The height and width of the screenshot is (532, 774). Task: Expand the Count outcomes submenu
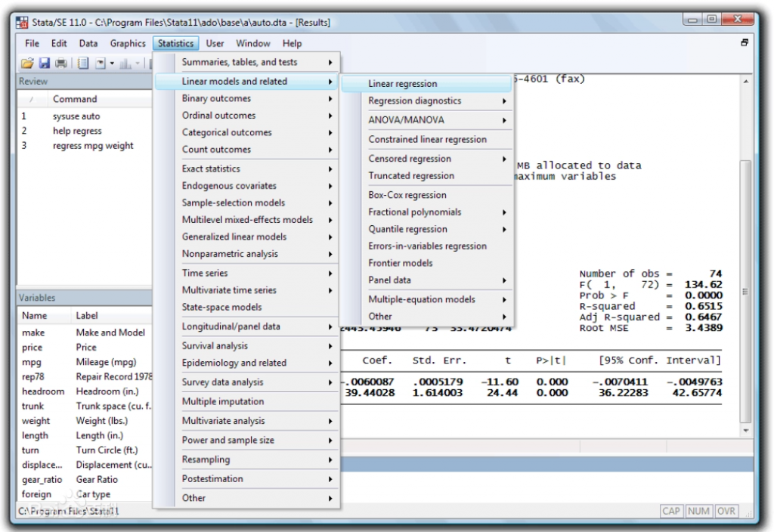(x=246, y=150)
